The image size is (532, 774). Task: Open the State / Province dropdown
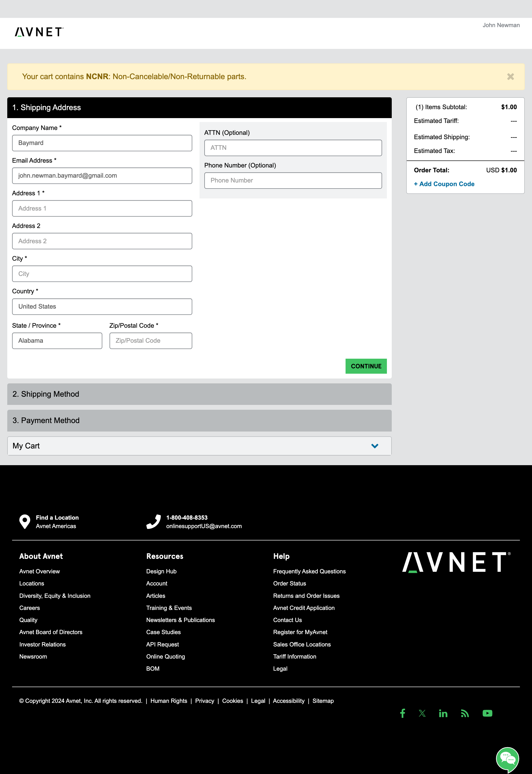57,341
